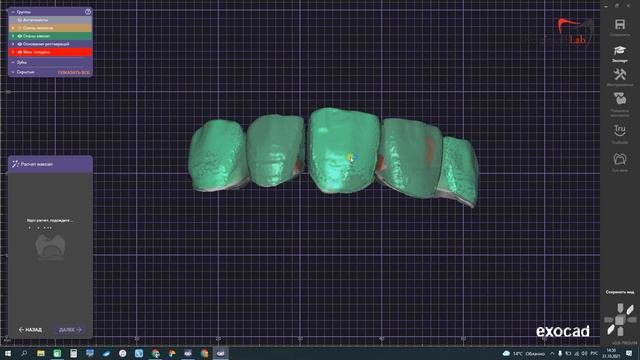Open the Windows notification center icon
Image resolution: width=640 pixels, height=360 pixels.
[x=629, y=353]
